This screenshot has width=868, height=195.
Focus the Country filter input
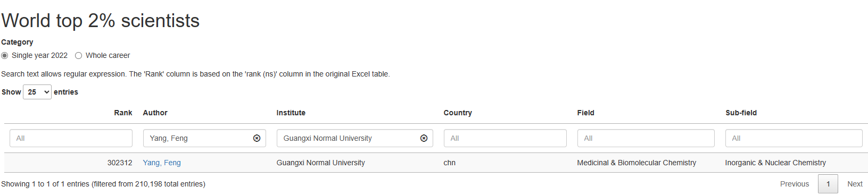pos(505,138)
